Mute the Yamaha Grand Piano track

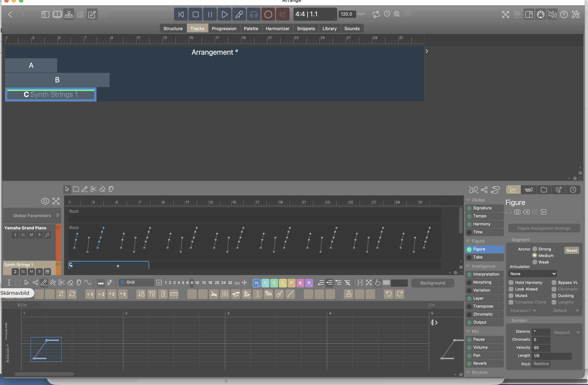point(31,235)
